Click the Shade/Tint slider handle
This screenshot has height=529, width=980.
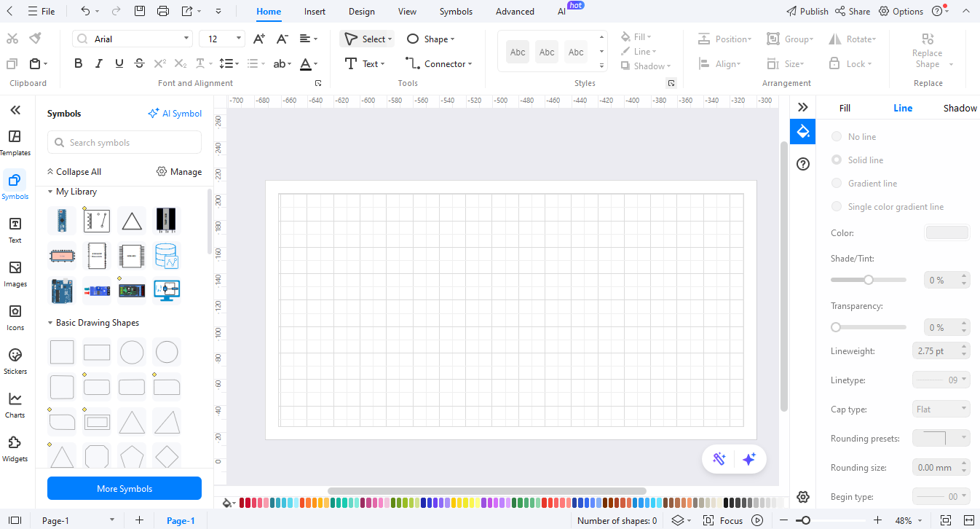869,279
